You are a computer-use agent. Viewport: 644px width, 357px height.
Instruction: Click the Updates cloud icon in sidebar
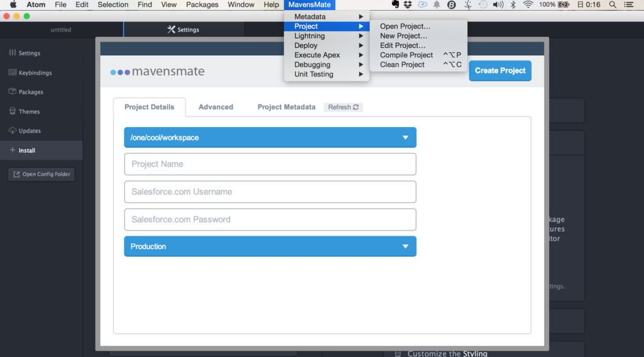coord(13,131)
